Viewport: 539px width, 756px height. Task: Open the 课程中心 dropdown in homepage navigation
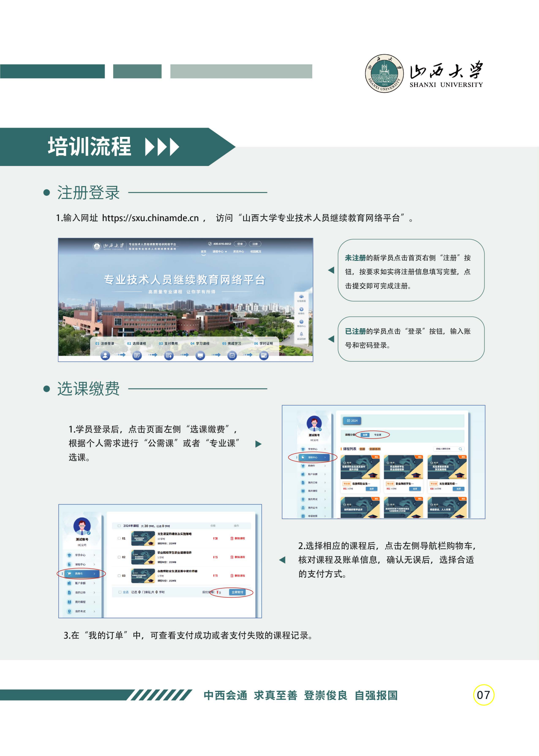pyautogui.click(x=219, y=252)
